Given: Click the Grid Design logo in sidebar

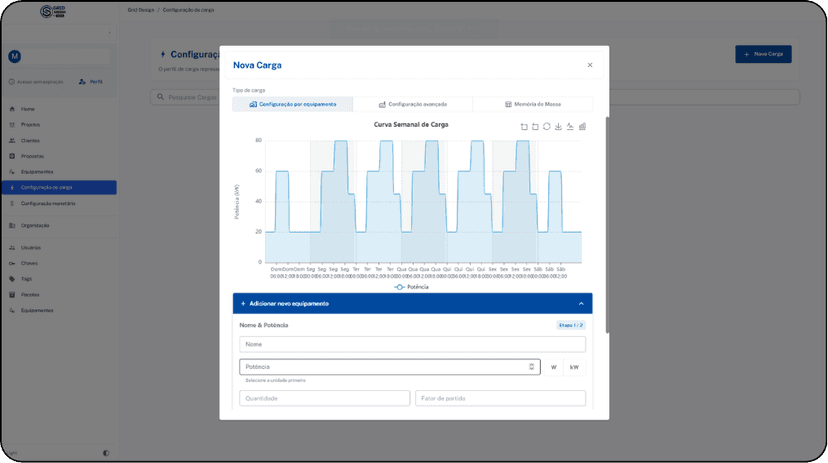Looking at the screenshot, I should click(53, 11).
